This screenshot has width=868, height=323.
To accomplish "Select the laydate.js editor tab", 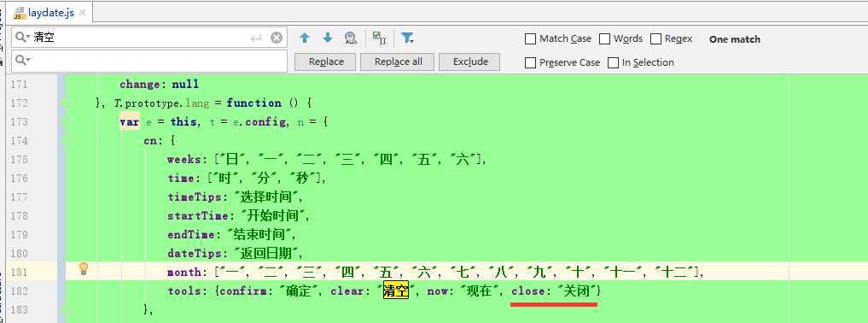I will pos(44,13).
